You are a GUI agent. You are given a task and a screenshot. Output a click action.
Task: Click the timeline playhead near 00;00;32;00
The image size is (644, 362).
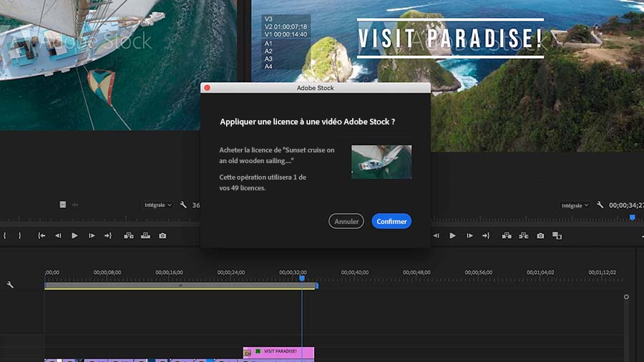coord(302,278)
